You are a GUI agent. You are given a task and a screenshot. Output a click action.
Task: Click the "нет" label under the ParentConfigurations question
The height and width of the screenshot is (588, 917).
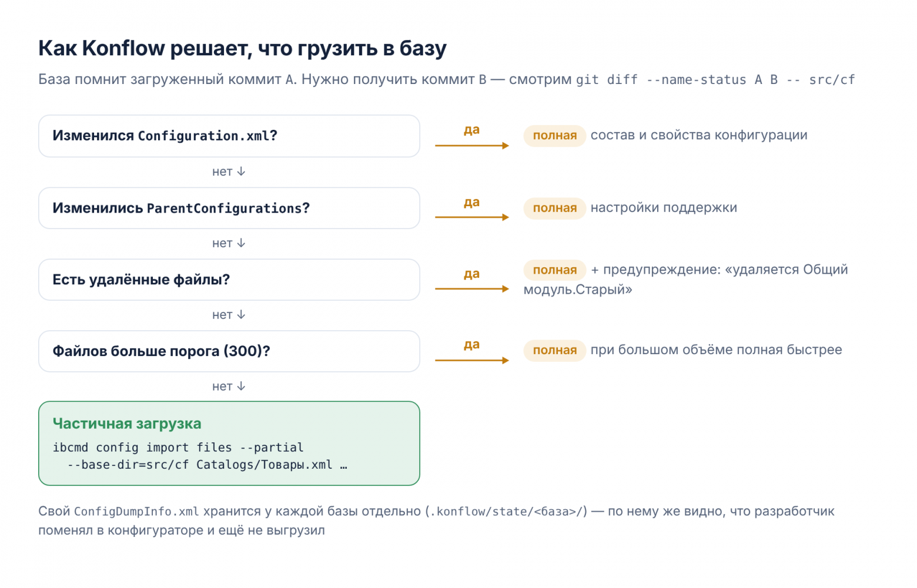coord(229,243)
